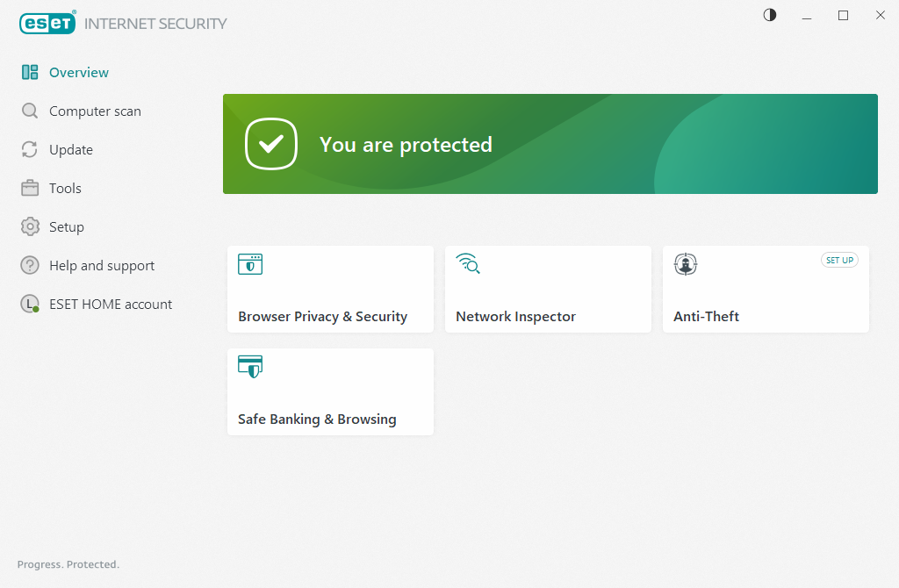Click the SET UP badge on Anti-Theft
Image resolution: width=899 pixels, height=588 pixels.
point(839,260)
